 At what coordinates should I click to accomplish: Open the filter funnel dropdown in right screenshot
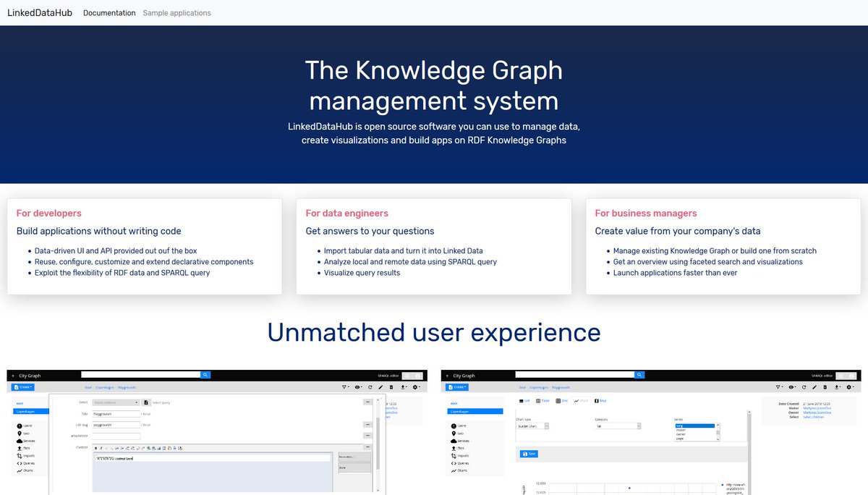point(780,387)
